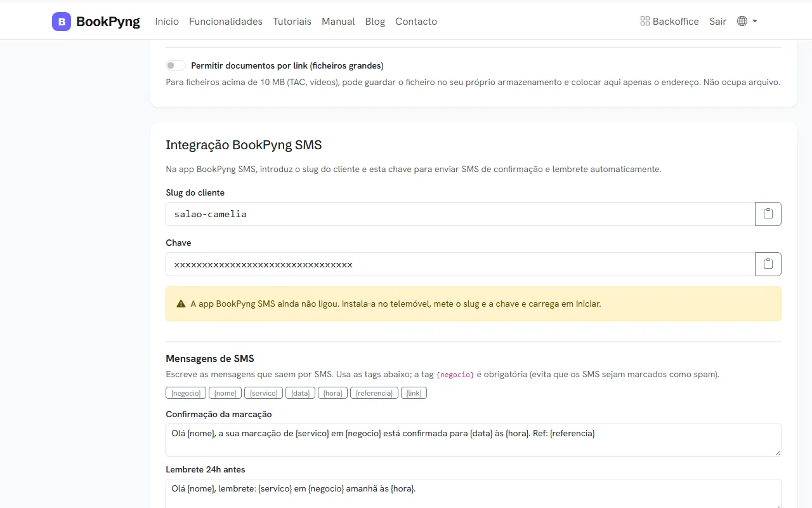Open the Contacto page

(x=416, y=22)
